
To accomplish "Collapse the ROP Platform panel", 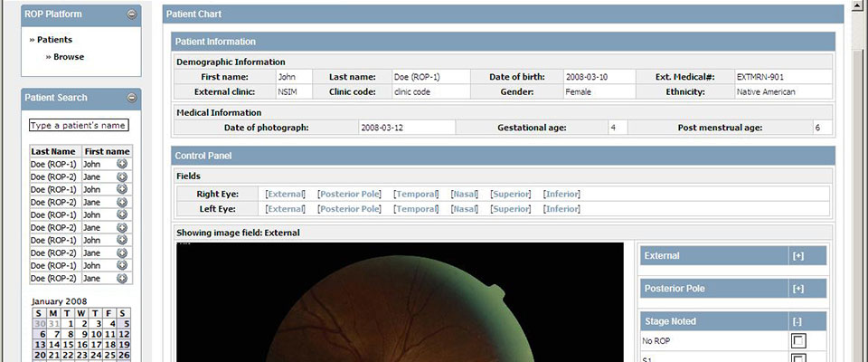I will 132,15.
